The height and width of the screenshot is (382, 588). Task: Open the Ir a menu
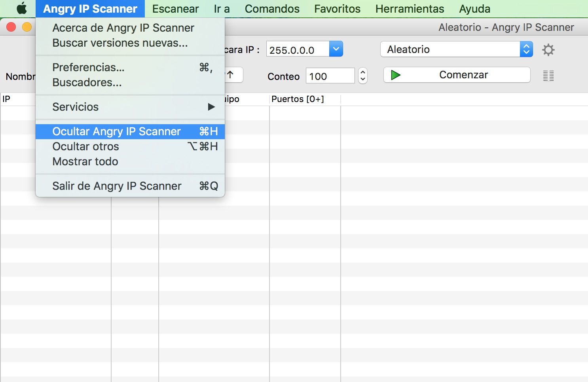[222, 9]
